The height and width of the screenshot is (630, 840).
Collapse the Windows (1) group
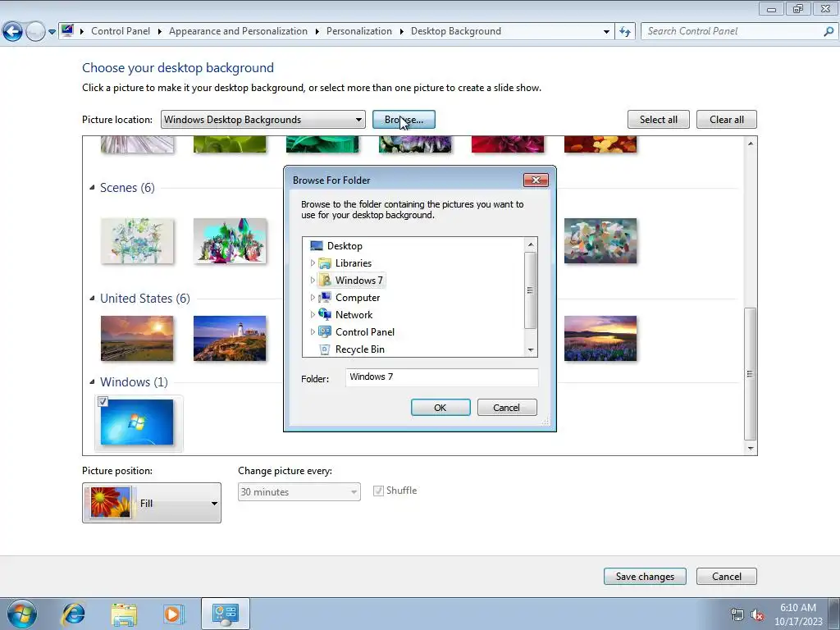[92, 382]
